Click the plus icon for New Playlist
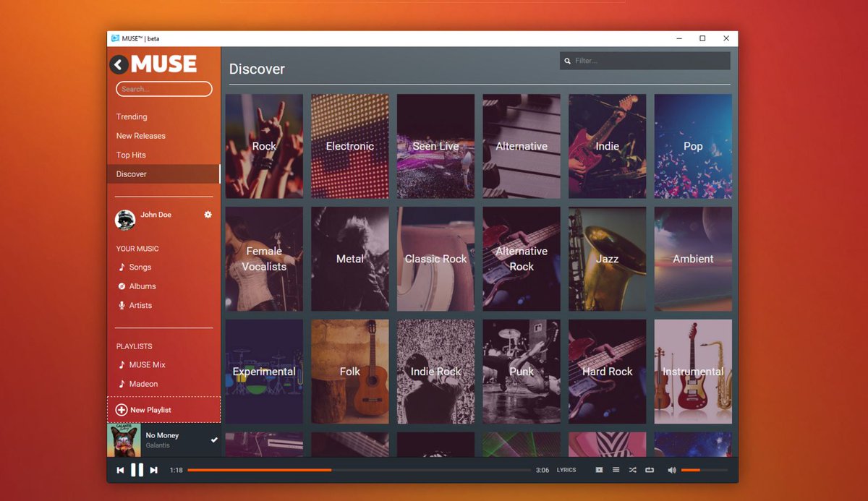 point(122,410)
